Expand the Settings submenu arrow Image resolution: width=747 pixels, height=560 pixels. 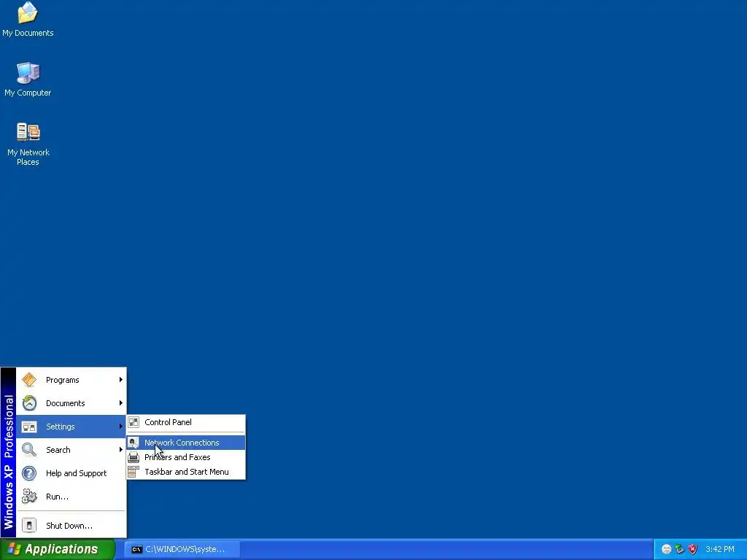click(x=121, y=426)
